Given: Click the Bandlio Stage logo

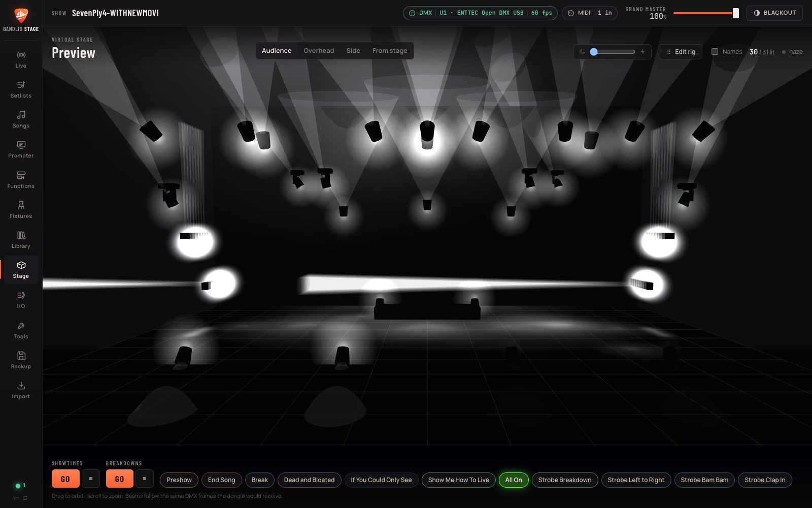Looking at the screenshot, I should (x=21, y=19).
